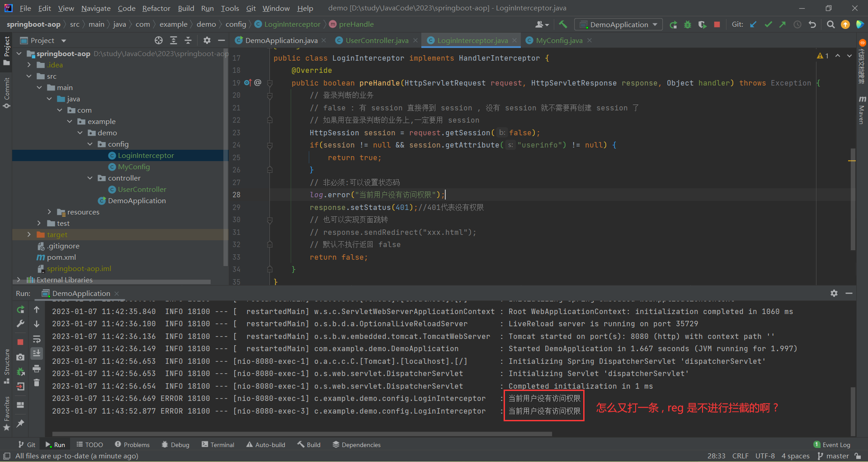Click the warning indicator in editor
868x462 pixels.
coord(823,56)
